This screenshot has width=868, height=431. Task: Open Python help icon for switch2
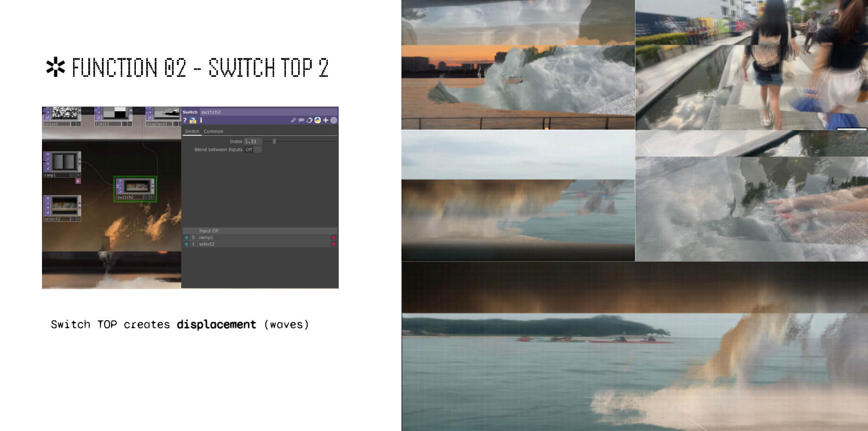(x=193, y=121)
